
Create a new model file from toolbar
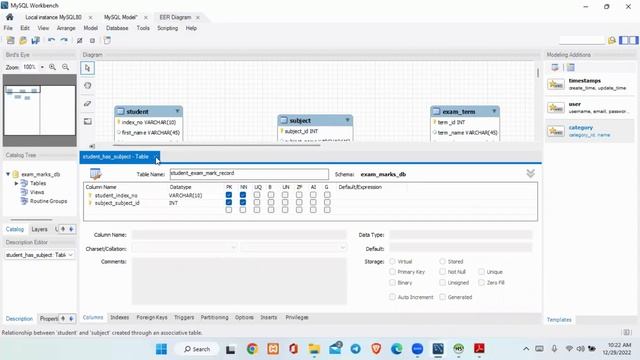coord(10,40)
